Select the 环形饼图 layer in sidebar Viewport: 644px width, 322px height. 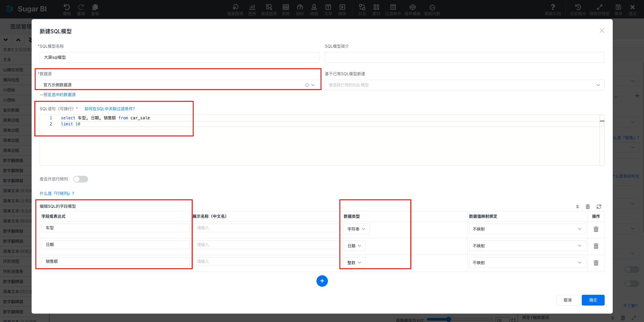pyautogui.click(x=16, y=261)
